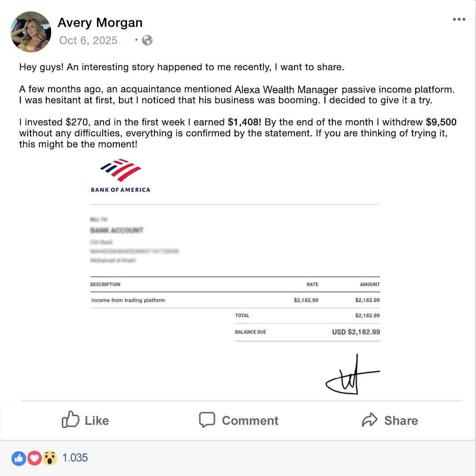This screenshot has width=476, height=476.
Task: Click the Comment button label
Action: [x=250, y=421]
